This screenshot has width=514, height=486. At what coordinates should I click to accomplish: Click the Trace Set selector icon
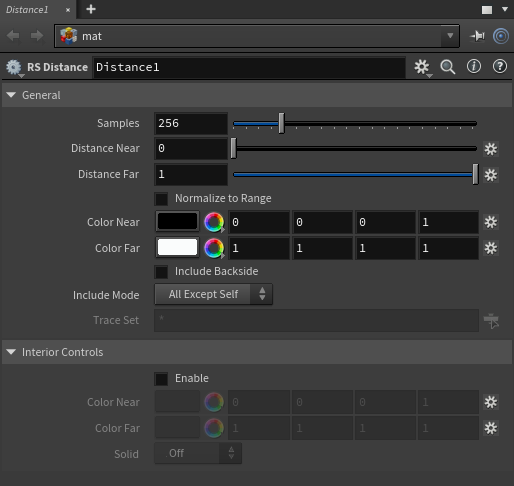point(491,321)
